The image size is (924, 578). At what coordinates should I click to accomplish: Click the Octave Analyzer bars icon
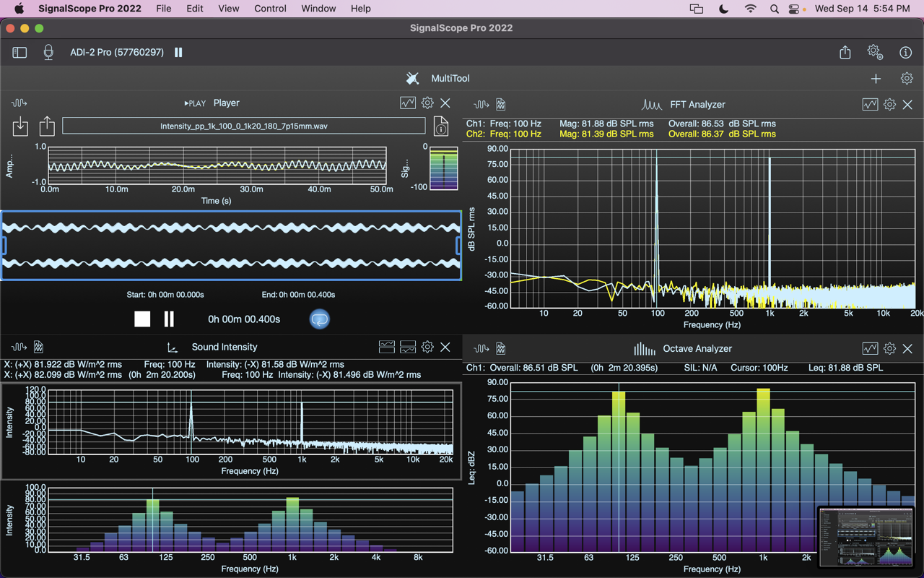coord(644,349)
